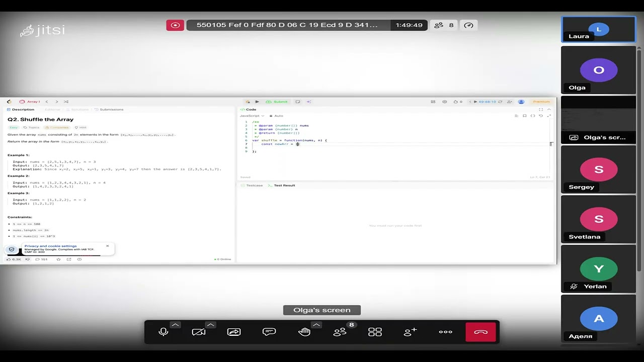This screenshot has height=362, width=644.
Task: Expand reactions arrow above raise hand
Action: click(316, 325)
